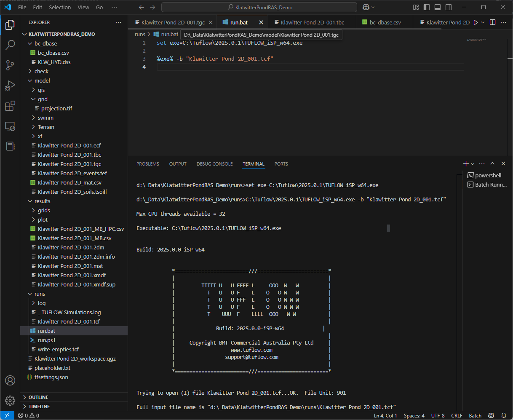Split the editor right
This screenshot has width=513, height=420.
(x=492, y=22)
